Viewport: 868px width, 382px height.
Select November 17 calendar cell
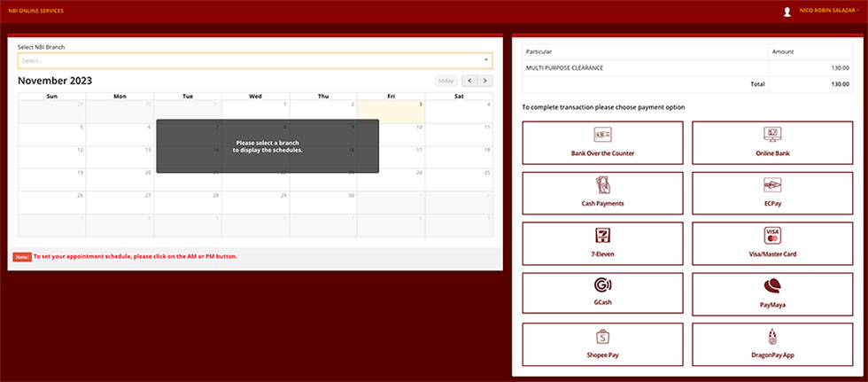(391, 157)
